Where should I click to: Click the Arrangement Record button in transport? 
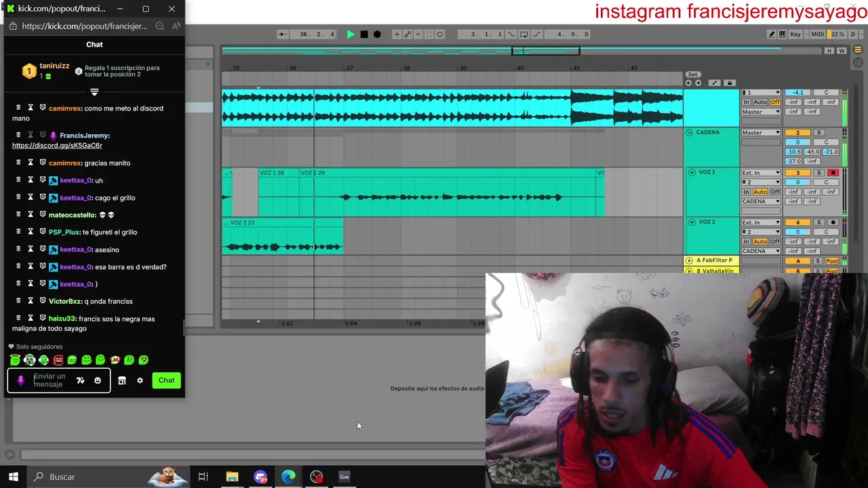377,34
